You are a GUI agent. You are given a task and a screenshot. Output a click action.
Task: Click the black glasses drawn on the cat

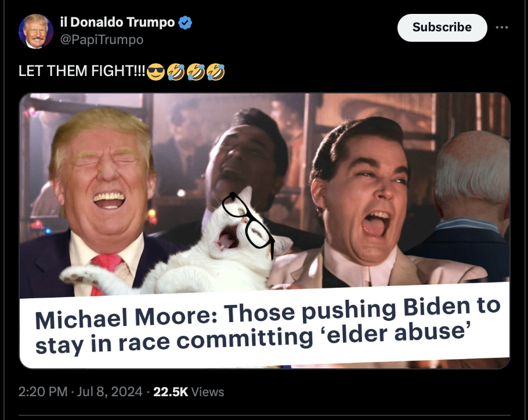[248, 222]
